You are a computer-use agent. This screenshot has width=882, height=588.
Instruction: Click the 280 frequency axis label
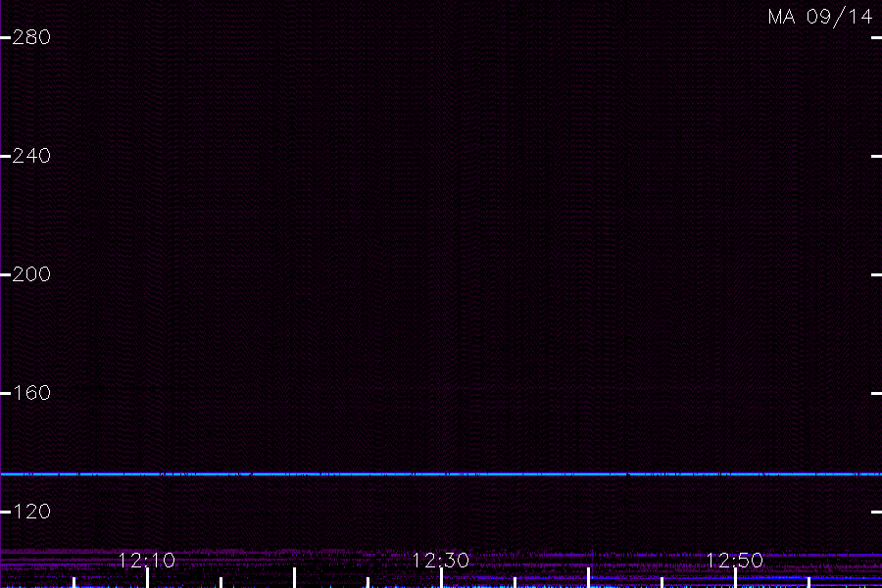31,37
